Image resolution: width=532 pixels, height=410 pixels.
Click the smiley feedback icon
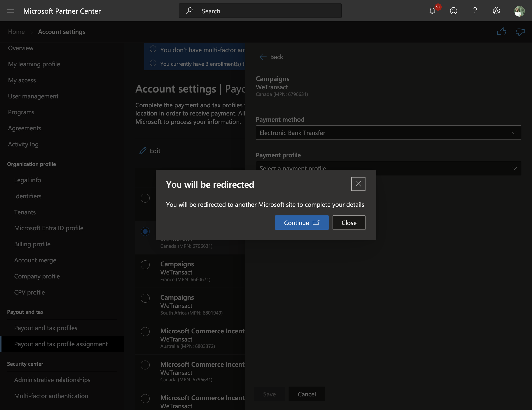tap(454, 11)
